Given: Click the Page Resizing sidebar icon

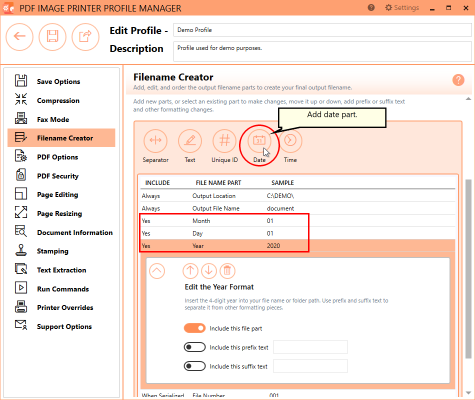Looking at the screenshot, I should (21, 213).
